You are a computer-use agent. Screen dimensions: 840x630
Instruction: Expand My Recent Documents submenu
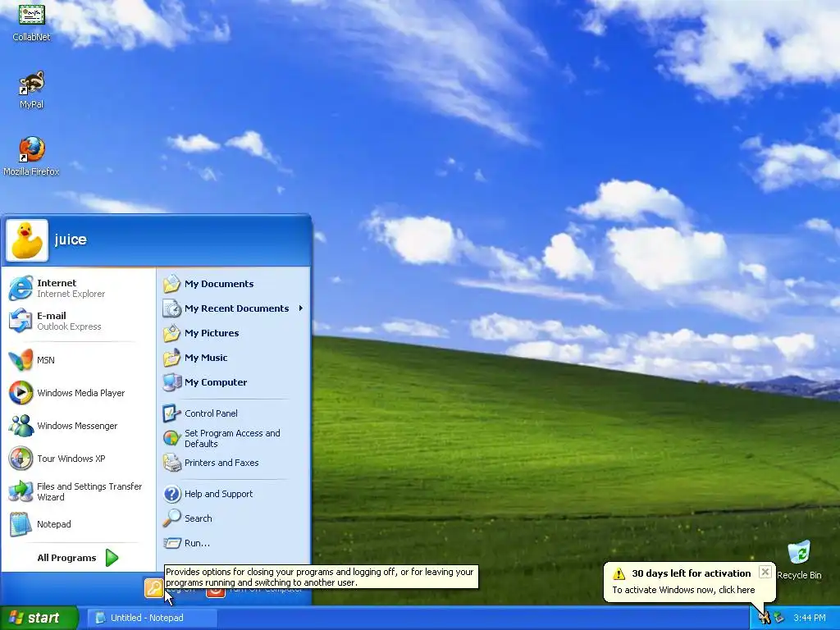(x=234, y=308)
